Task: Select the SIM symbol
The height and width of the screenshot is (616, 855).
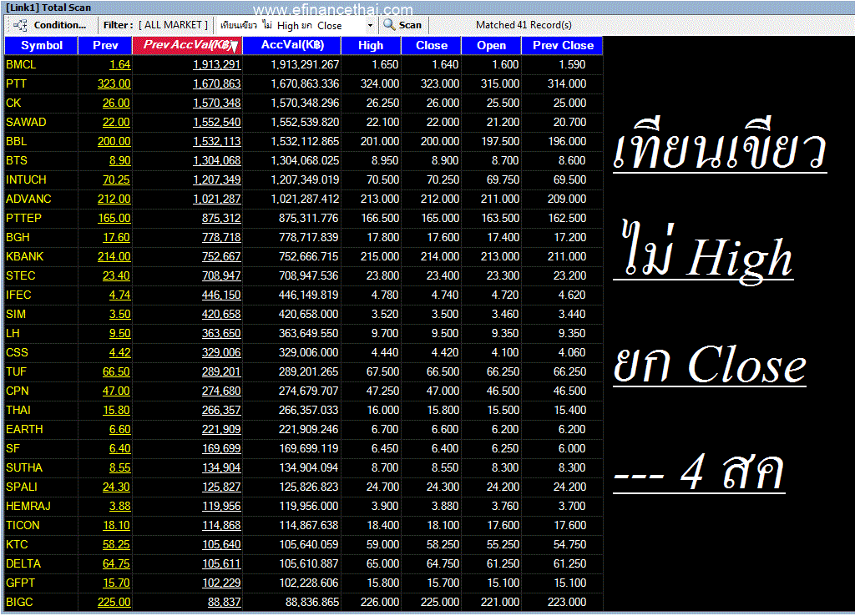Action: [x=15, y=314]
